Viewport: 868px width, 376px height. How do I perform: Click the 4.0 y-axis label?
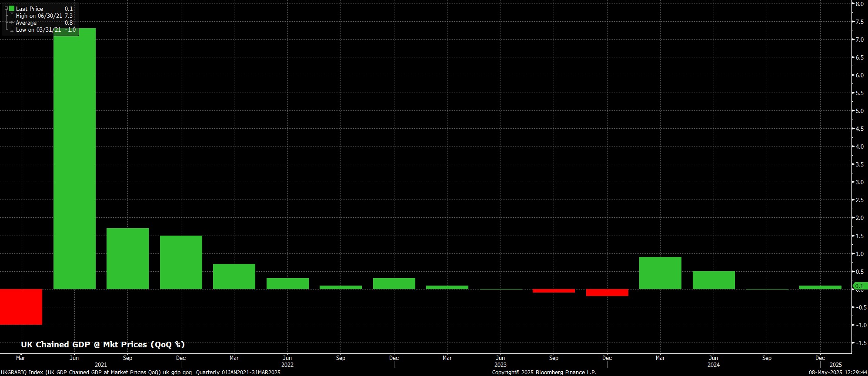tap(860, 146)
